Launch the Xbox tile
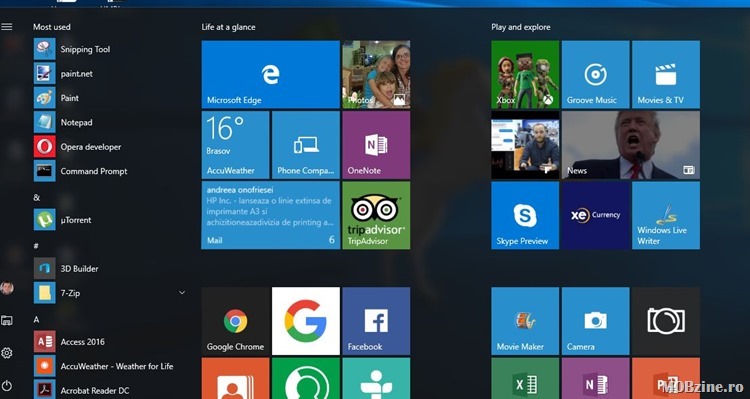Viewport: 750px width, 399px height. [x=525, y=74]
